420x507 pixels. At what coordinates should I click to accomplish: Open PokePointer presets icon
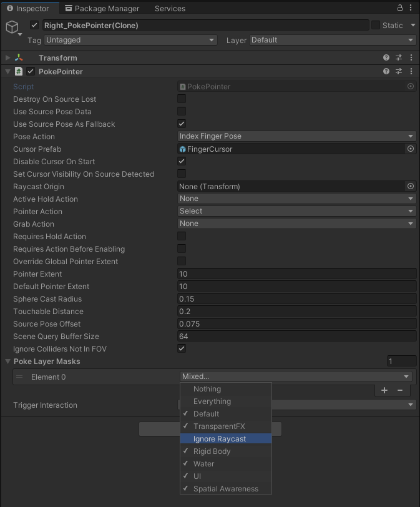point(399,71)
